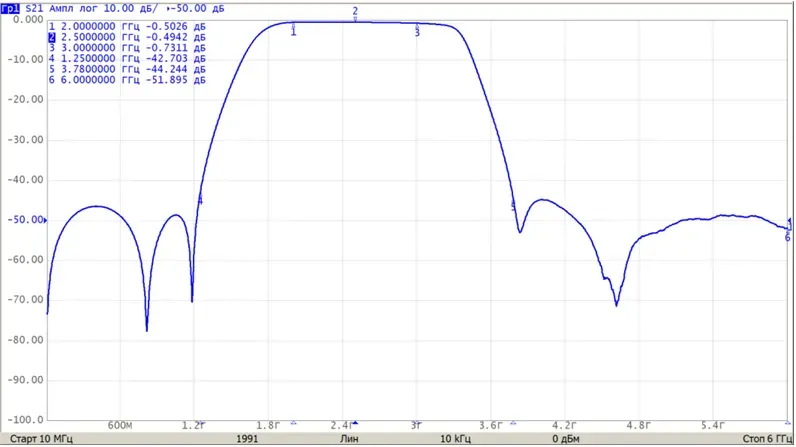Screen dimensions: 796x447
Task: Click the 5.4Г frequency axis label
Action: coord(713,426)
